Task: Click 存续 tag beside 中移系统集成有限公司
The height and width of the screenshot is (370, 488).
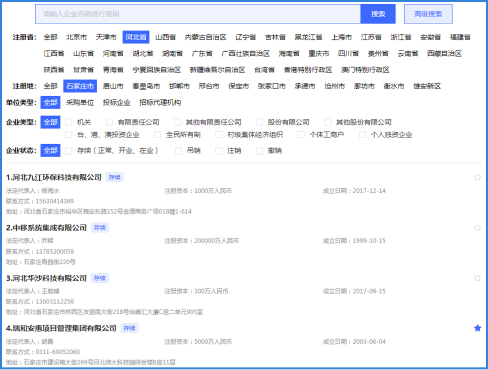Action: point(100,228)
